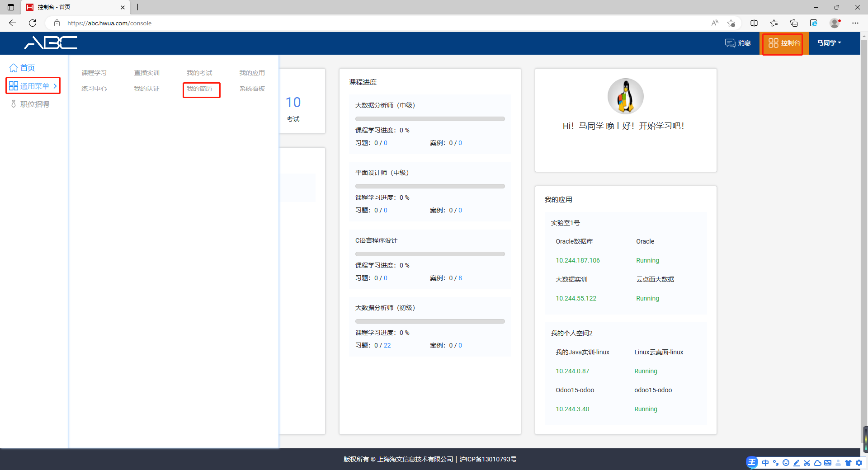Open the 马同学 user dropdown

click(x=829, y=43)
